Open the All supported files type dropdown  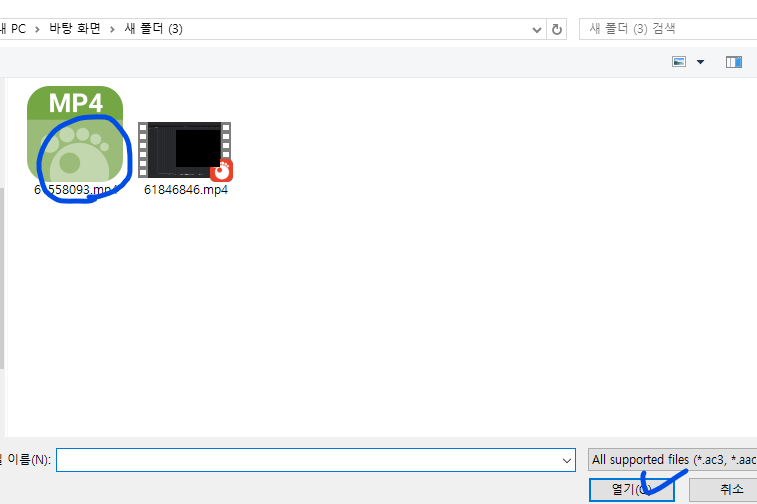point(673,460)
